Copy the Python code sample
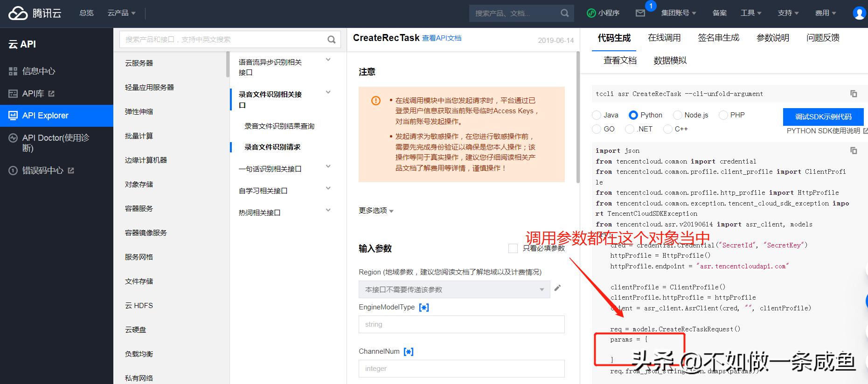868x384 pixels. pyautogui.click(x=854, y=151)
